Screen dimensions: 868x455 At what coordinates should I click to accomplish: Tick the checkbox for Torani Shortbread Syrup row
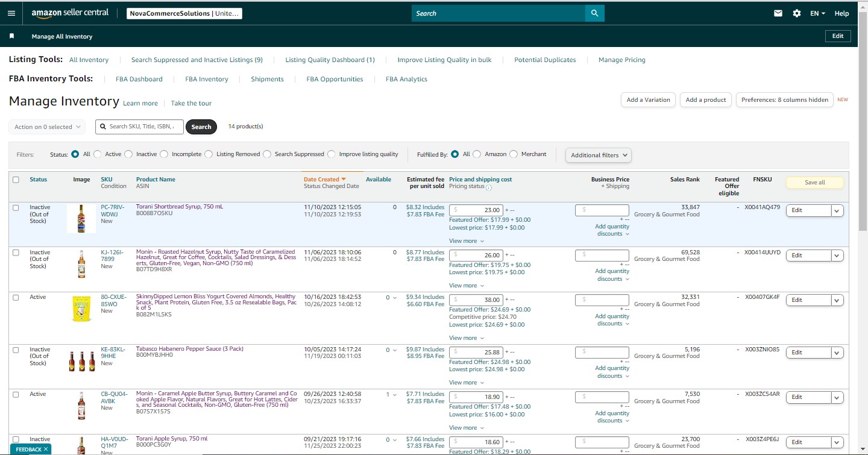pos(16,207)
